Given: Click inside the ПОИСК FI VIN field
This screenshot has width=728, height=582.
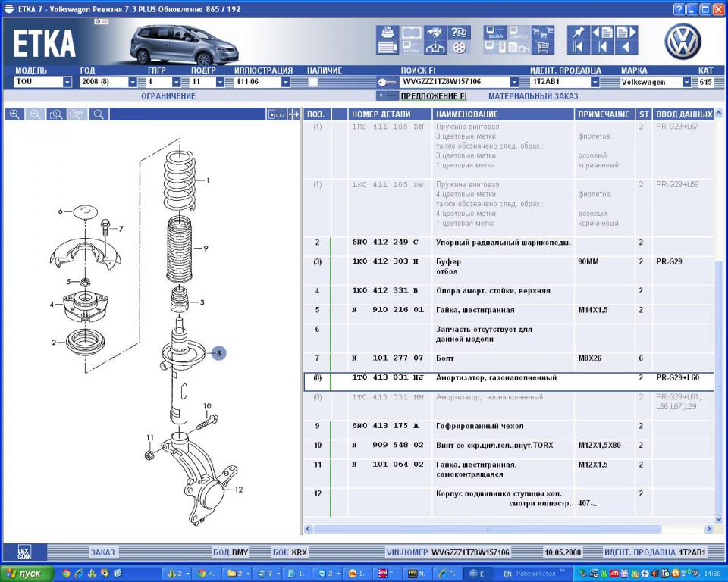Looking at the screenshot, I should click(x=454, y=82).
